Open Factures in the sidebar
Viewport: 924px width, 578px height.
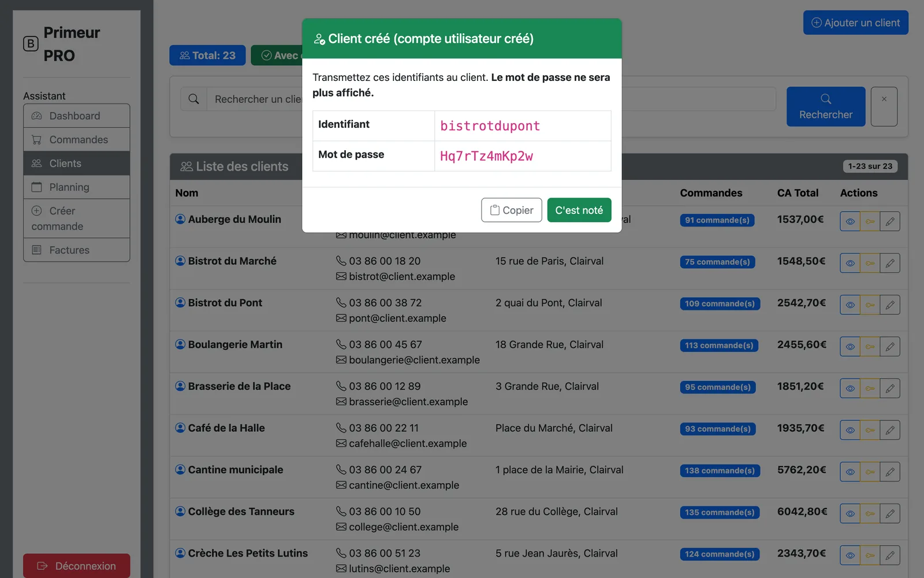tap(77, 250)
